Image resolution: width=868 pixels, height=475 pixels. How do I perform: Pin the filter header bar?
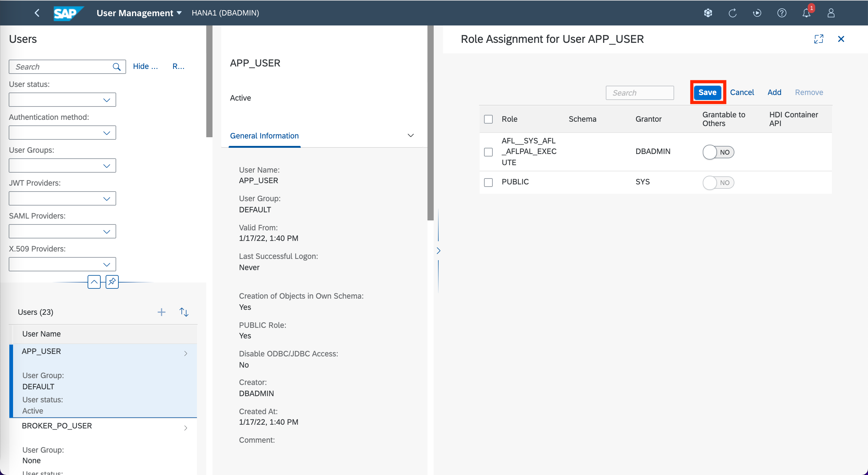[x=112, y=282]
